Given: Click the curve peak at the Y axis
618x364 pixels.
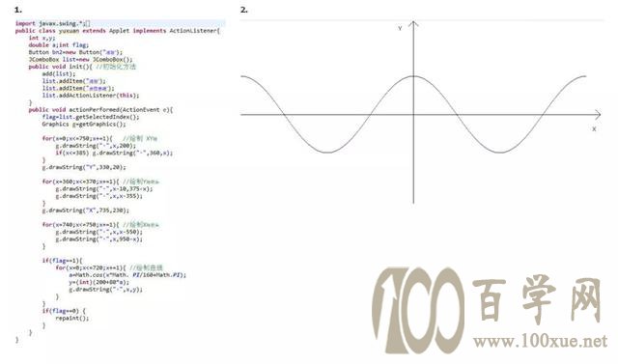Looking at the screenshot, I should 413,76.
